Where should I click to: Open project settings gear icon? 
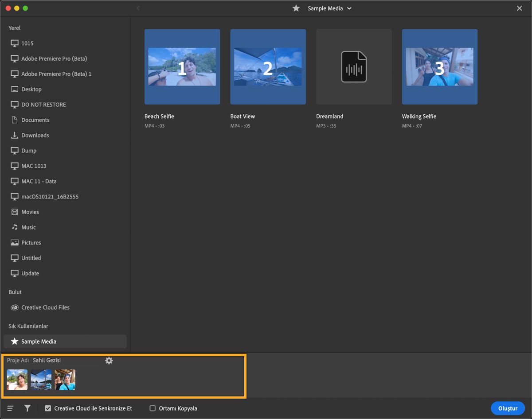(109, 361)
